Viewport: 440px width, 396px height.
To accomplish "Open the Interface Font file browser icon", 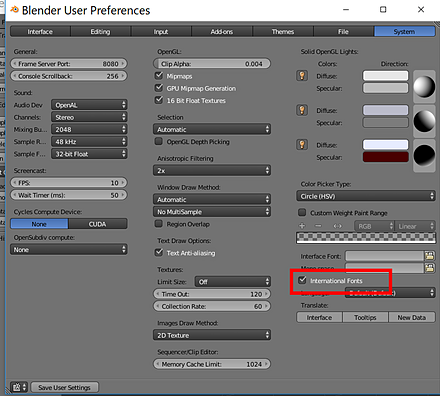I will coord(430,256).
